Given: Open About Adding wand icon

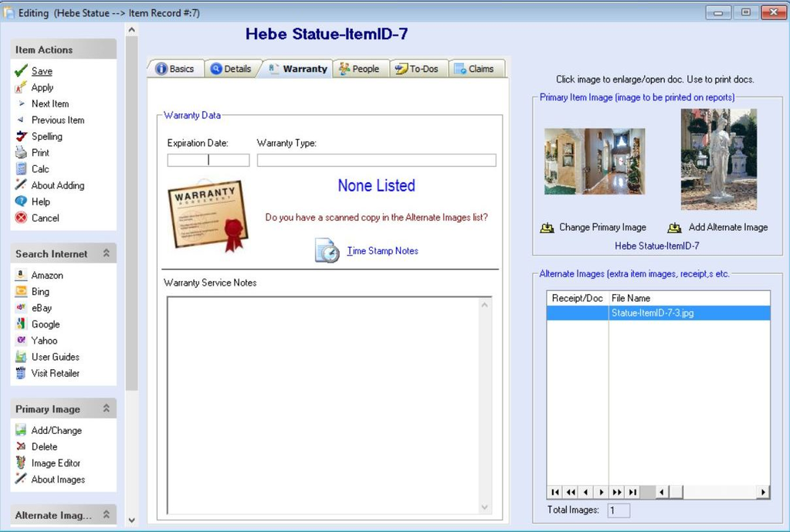Looking at the screenshot, I should click(21, 185).
